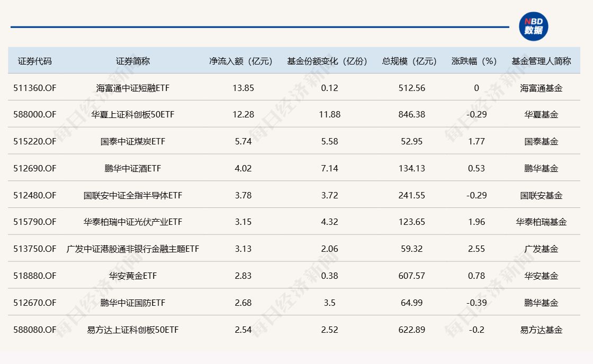Select the 证券代码 column header
Screen dimensions: 593x364
click(x=35, y=61)
